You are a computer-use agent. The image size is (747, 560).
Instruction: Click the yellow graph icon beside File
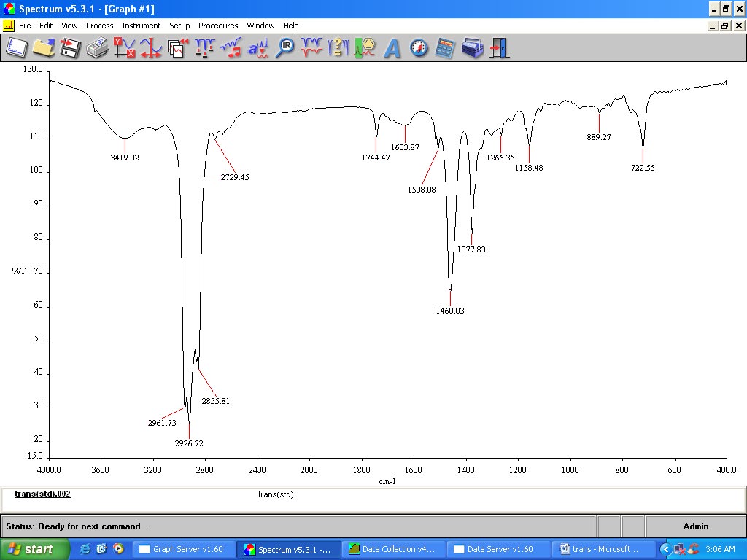pos(9,26)
